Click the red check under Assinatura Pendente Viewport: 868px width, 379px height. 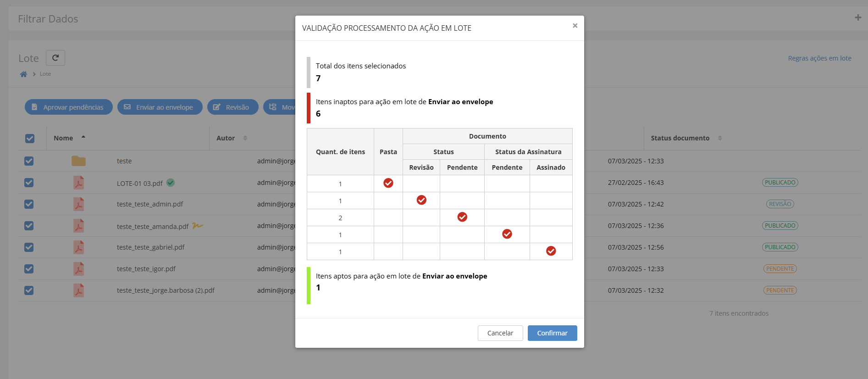[507, 234]
